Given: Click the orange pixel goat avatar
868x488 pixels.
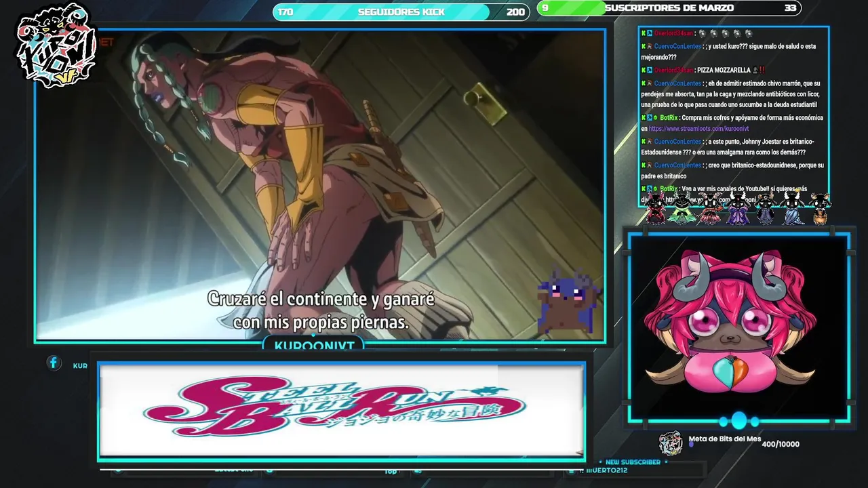Looking at the screenshot, I should pyautogui.click(x=820, y=209).
